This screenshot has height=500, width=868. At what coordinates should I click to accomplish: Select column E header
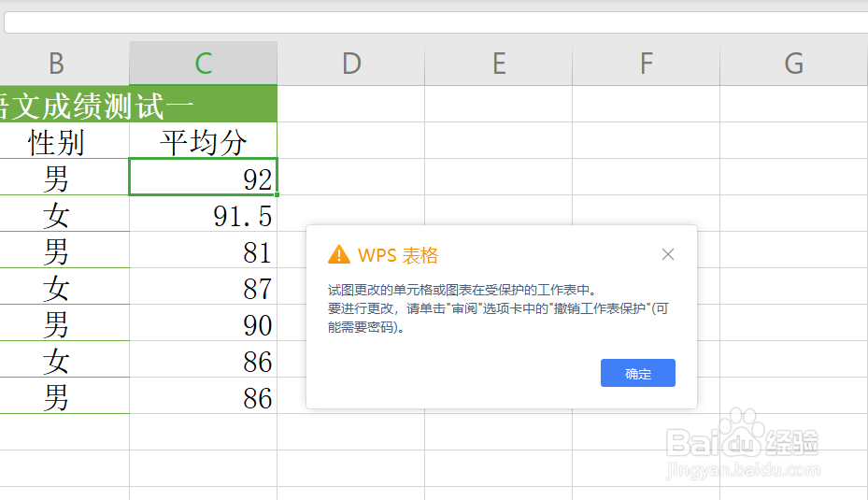[x=499, y=64]
